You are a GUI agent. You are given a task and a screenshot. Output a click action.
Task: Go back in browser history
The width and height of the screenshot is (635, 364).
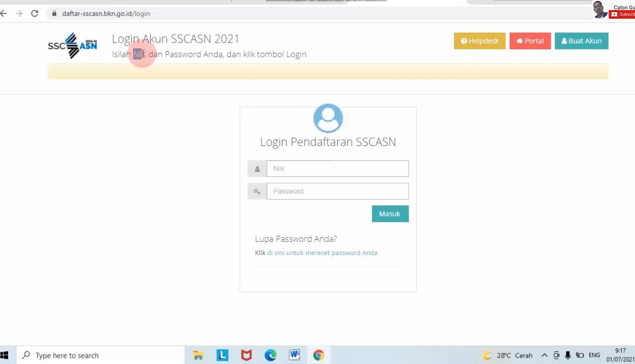[4, 14]
